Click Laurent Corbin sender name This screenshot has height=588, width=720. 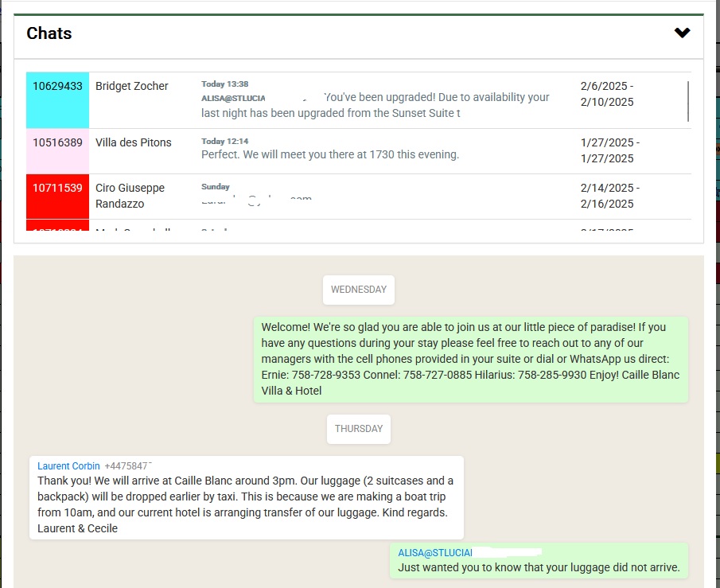(x=68, y=466)
